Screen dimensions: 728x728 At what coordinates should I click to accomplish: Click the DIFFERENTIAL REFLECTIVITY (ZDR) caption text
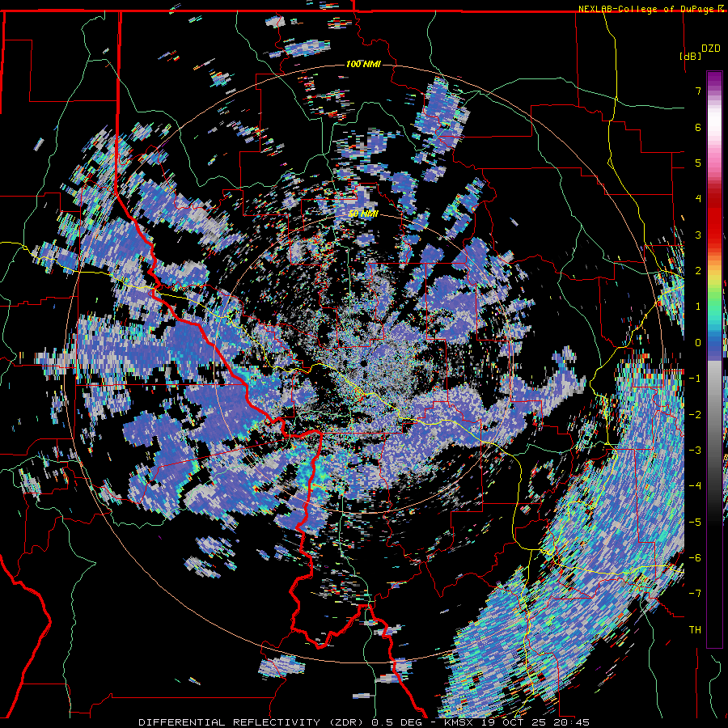pyautogui.click(x=252, y=722)
